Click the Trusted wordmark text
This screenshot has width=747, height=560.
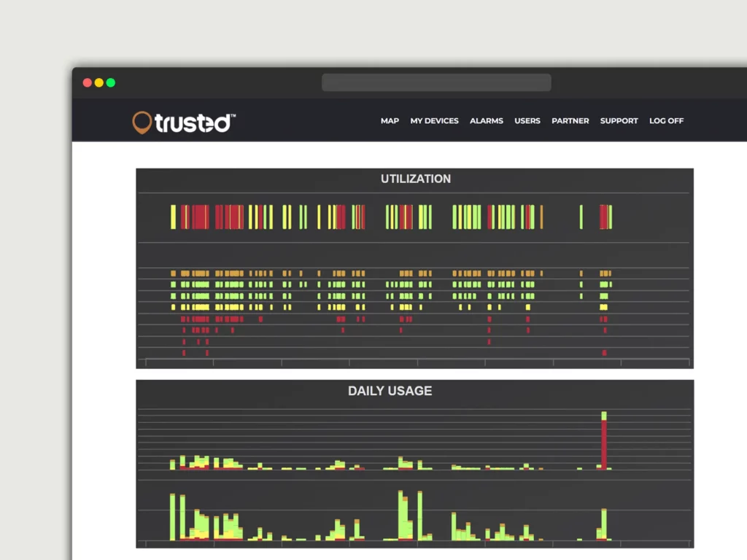point(194,123)
